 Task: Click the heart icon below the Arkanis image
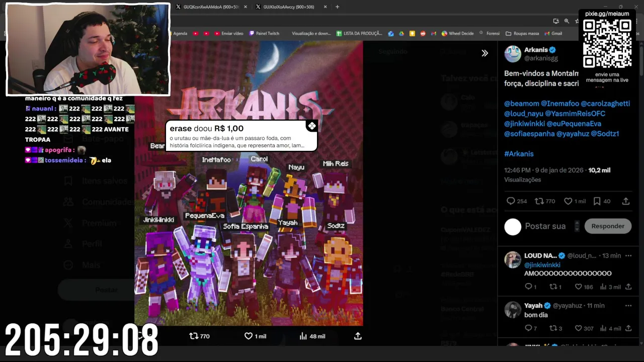tap(248, 336)
